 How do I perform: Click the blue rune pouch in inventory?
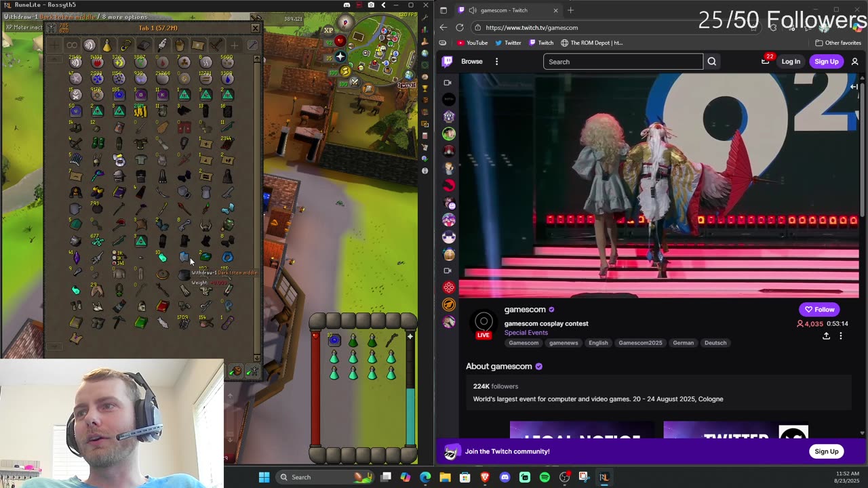334,340
